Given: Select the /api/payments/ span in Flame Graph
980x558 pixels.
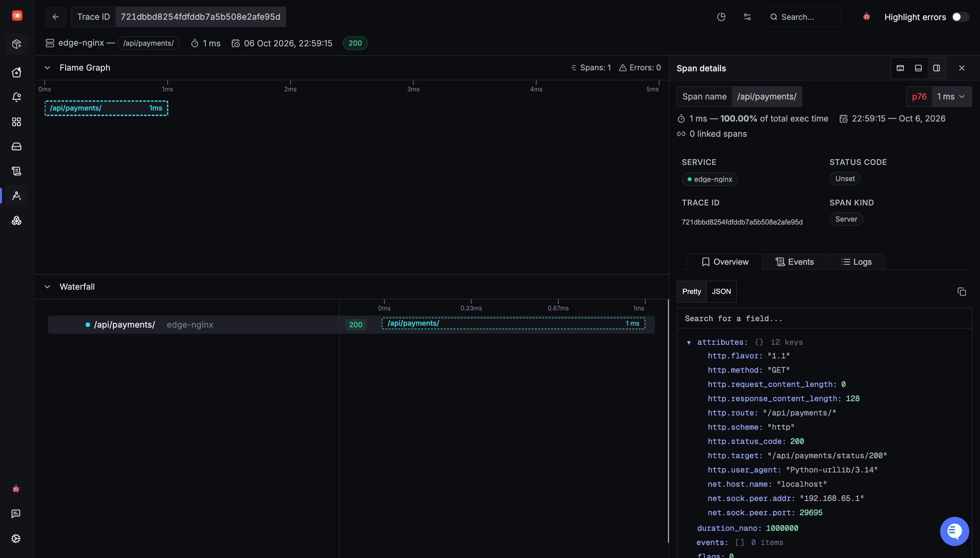Looking at the screenshot, I should click(106, 108).
